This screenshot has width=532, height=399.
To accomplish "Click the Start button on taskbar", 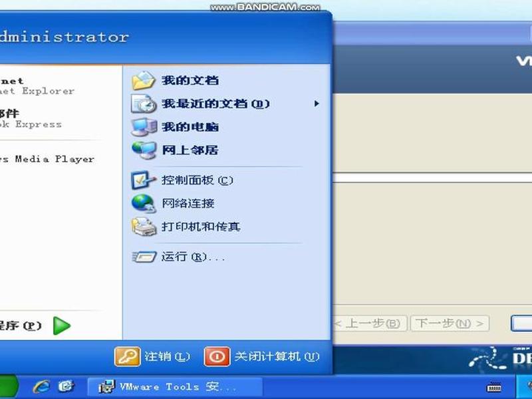I will coord(9,387).
